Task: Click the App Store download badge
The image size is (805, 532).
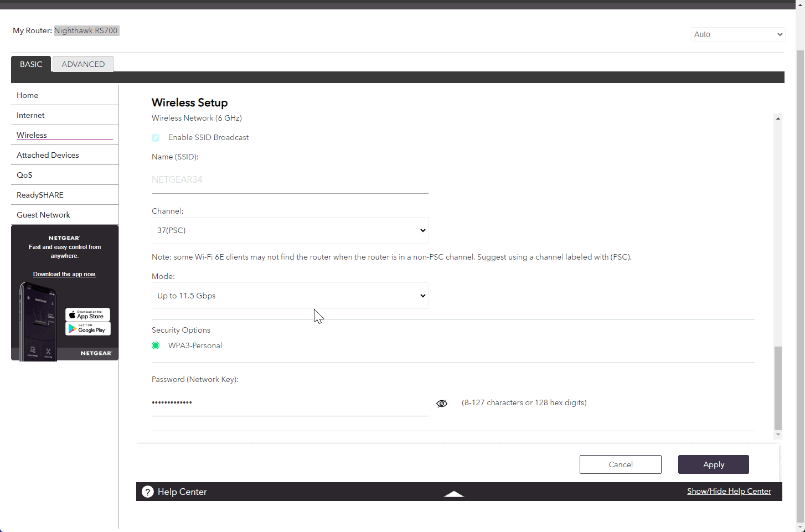Action: tap(87, 315)
